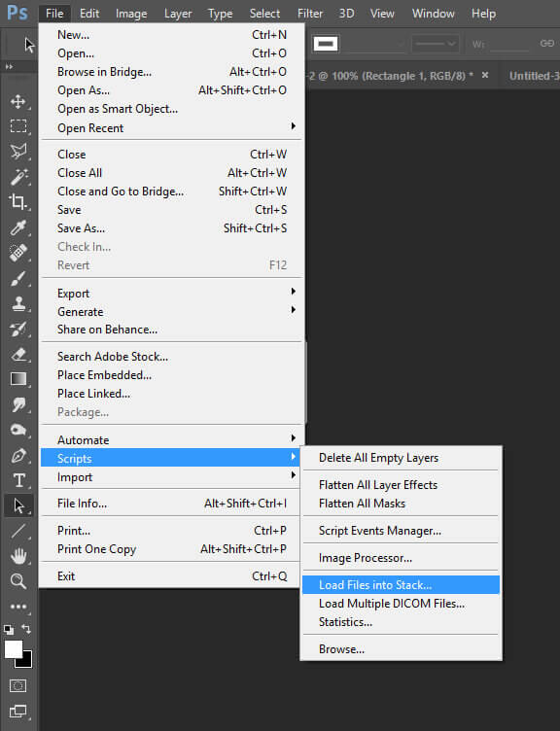Expand the Import submenu

tap(171, 477)
